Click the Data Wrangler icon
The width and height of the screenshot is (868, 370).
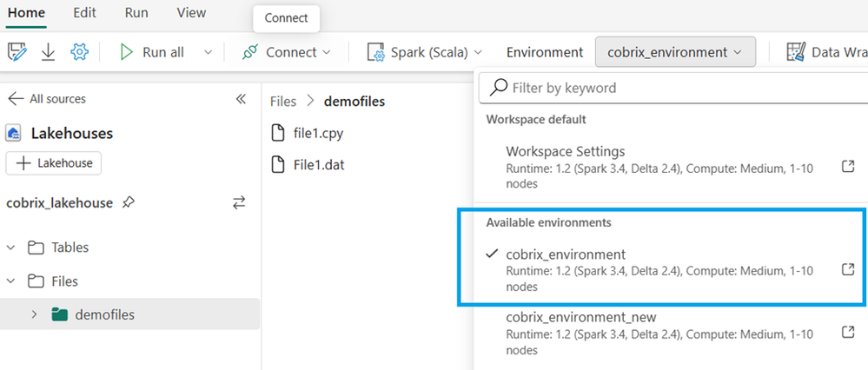coord(796,52)
